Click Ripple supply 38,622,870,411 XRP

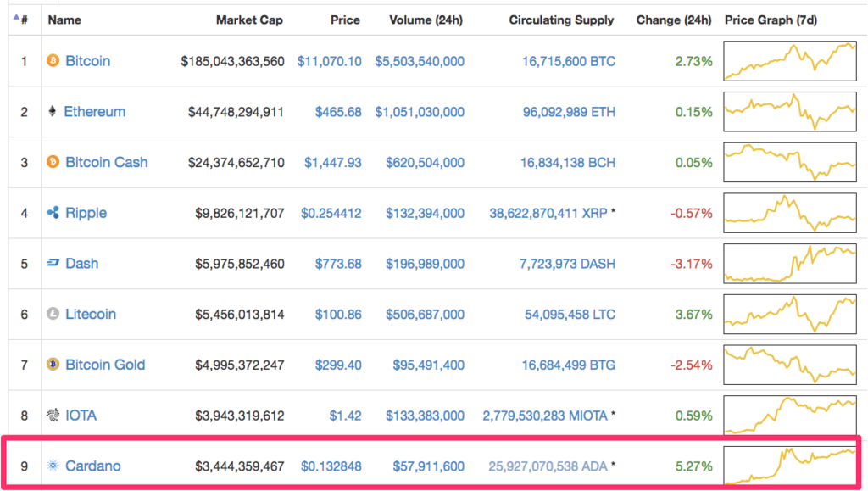548,213
